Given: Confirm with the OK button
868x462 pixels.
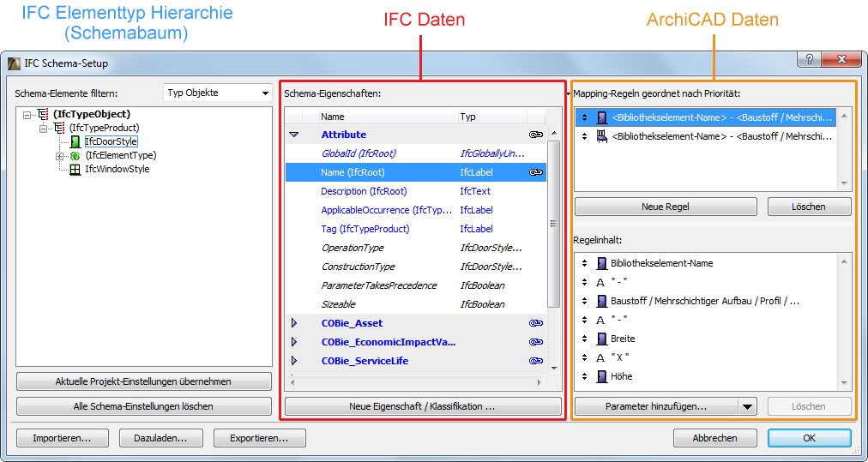Looking at the screenshot, I should [x=810, y=438].
